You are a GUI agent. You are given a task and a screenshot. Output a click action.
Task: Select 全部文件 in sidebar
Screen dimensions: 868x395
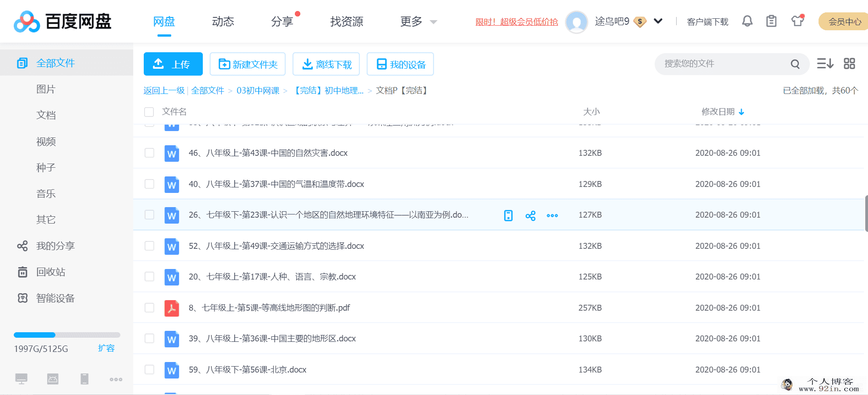[x=66, y=63]
